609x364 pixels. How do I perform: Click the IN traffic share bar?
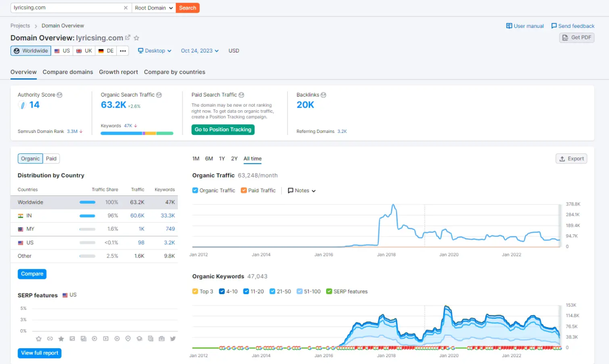(87, 216)
